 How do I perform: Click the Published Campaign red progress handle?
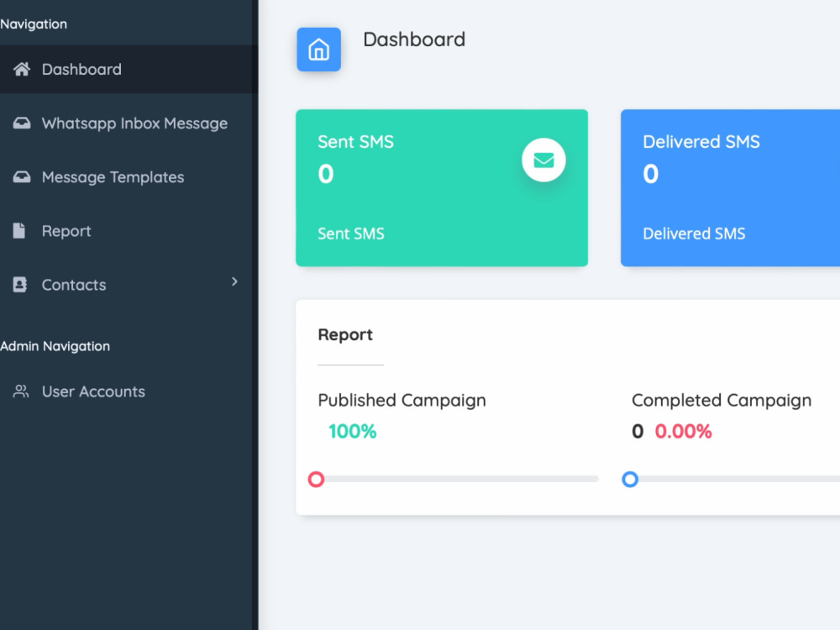pyautogui.click(x=316, y=479)
